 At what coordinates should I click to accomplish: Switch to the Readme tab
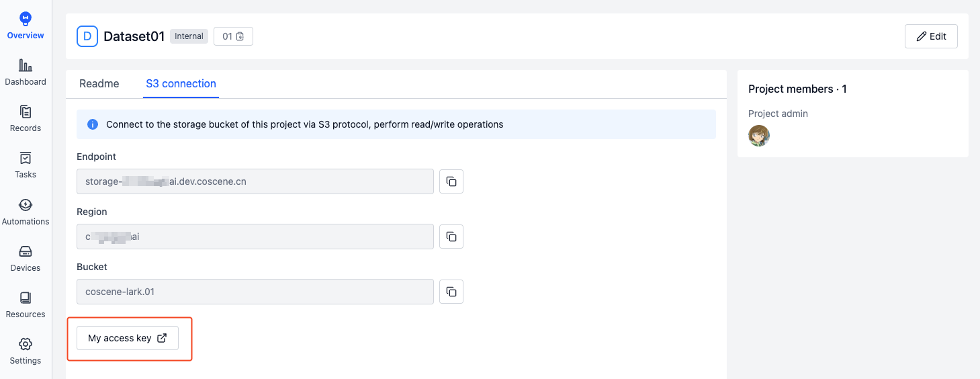pyautogui.click(x=99, y=84)
